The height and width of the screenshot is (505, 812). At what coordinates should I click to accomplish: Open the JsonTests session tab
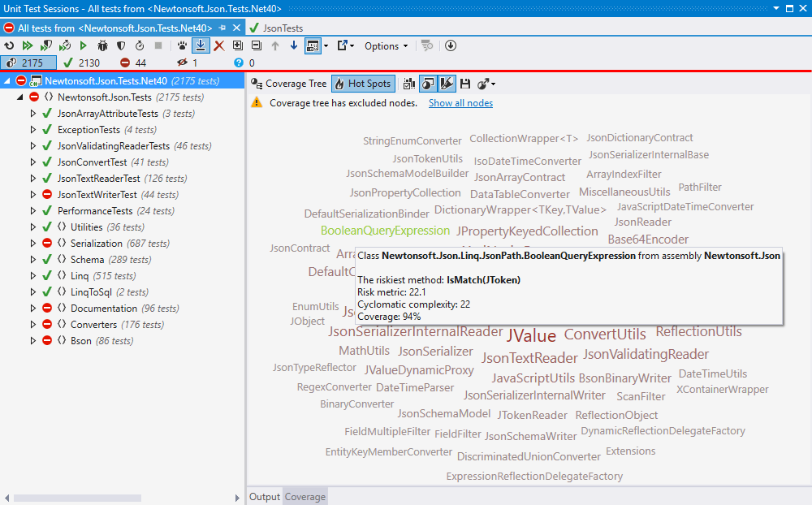click(x=282, y=28)
